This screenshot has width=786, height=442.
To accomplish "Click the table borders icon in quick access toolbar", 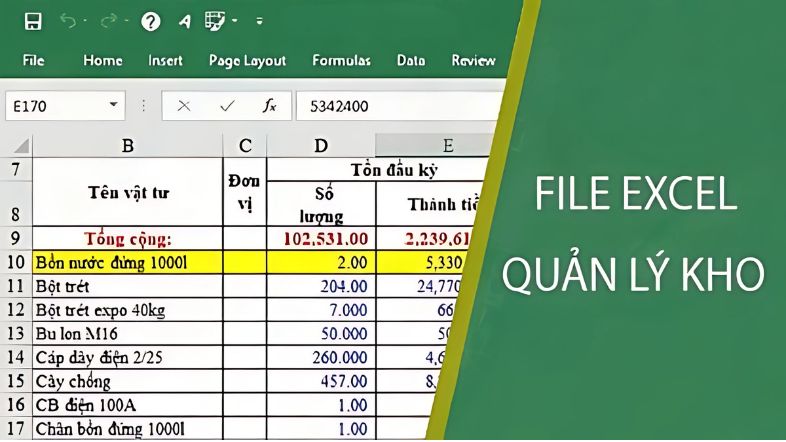I will [213, 21].
